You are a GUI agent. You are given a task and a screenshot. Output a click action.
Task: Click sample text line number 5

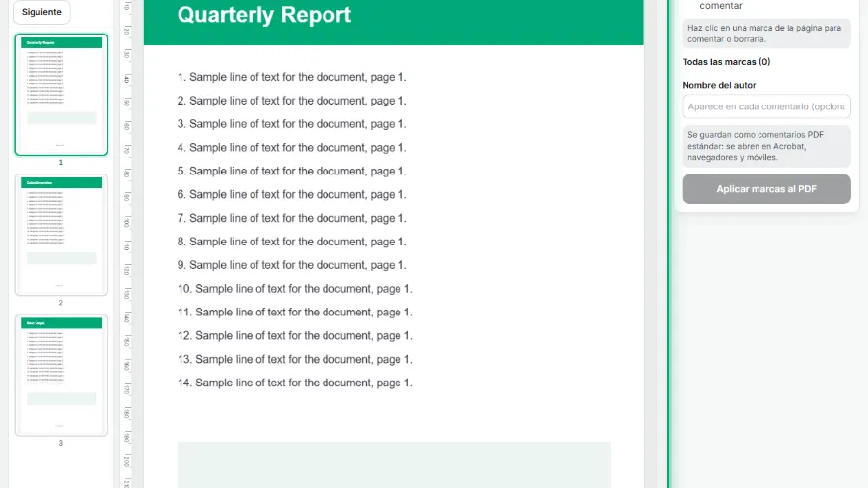click(x=292, y=171)
